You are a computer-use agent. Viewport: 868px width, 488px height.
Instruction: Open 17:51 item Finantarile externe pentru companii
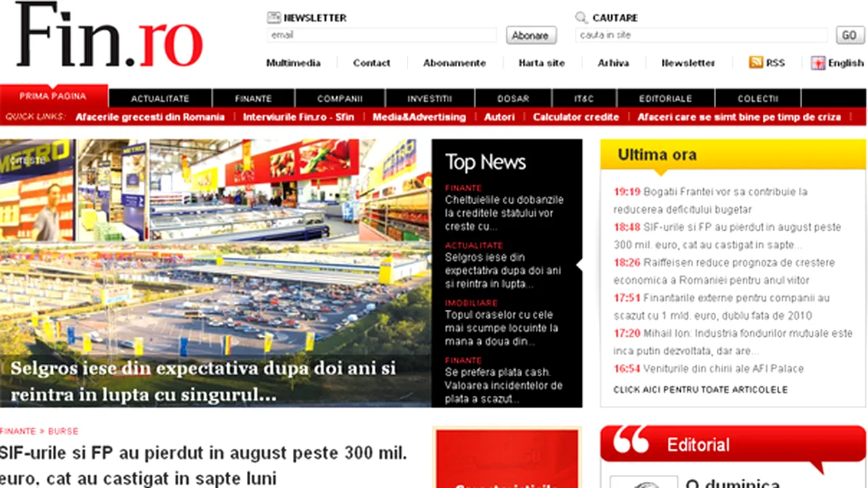[x=722, y=306]
